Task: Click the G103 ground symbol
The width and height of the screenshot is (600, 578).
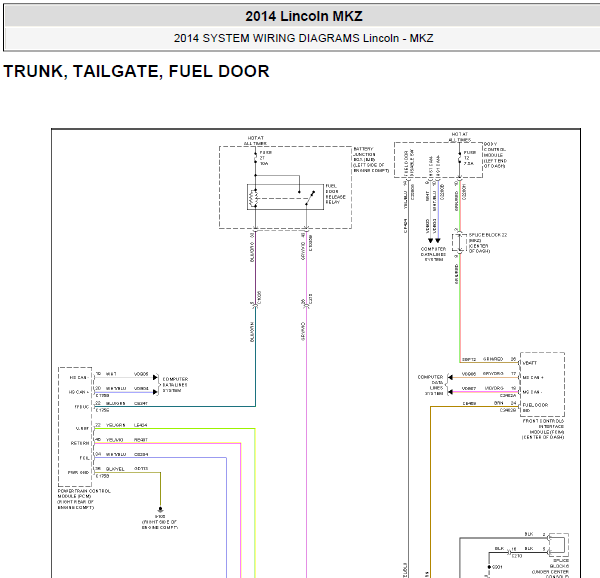Action: pos(160,510)
